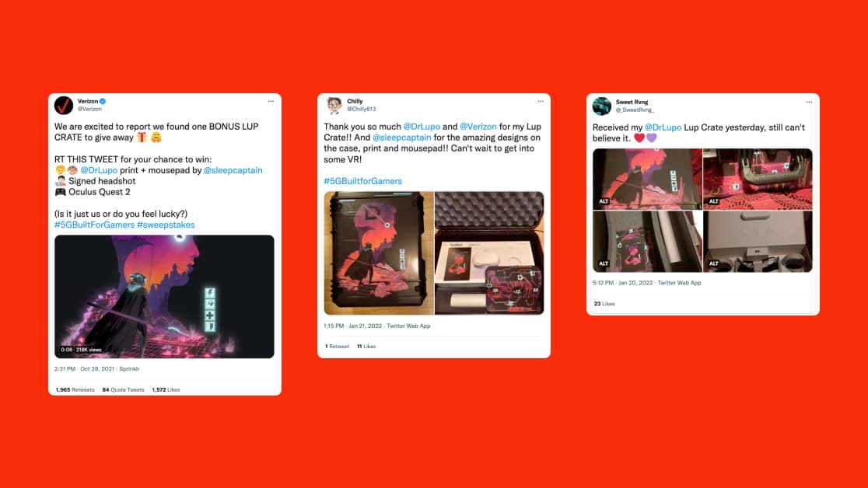Open Chilly's Lup Crate case artwork photo
Image resolution: width=868 pixels, height=488 pixels.
(379, 253)
